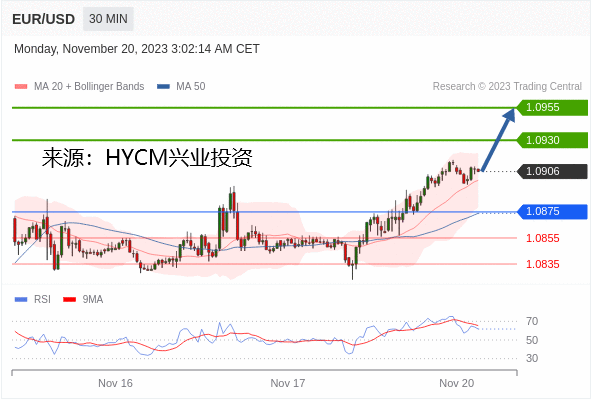Click the black 1.0906 current price tag

[x=552, y=171]
